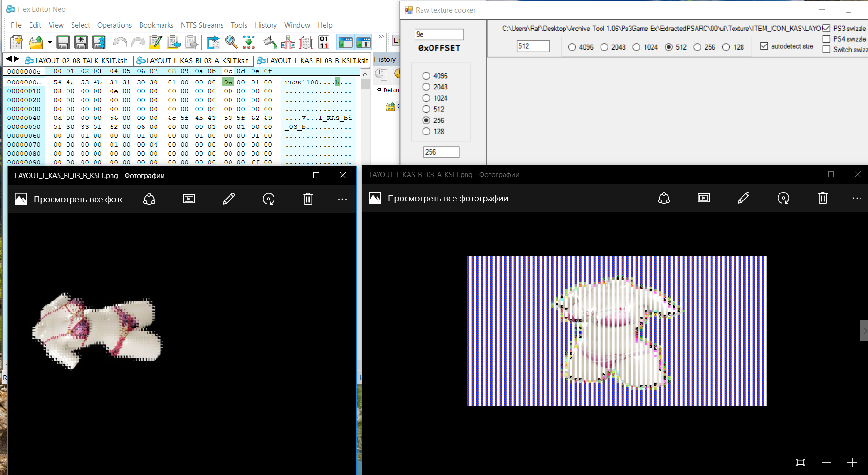Click the Save All icon
The image size is (868, 475).
pos(98,42)
